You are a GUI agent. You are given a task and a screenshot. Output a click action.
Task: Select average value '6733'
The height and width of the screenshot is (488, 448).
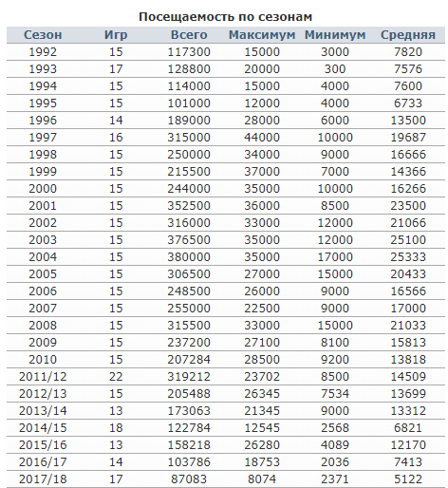[408, 103]
